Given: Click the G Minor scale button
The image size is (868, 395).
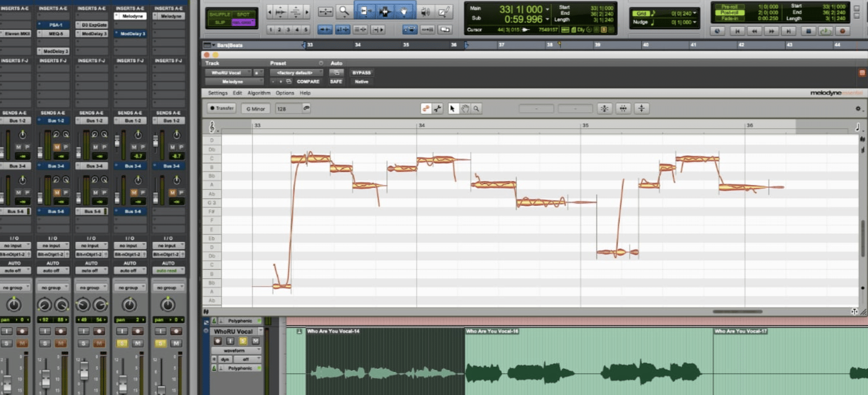Looking at the screenshot, I should pos(256,109).
